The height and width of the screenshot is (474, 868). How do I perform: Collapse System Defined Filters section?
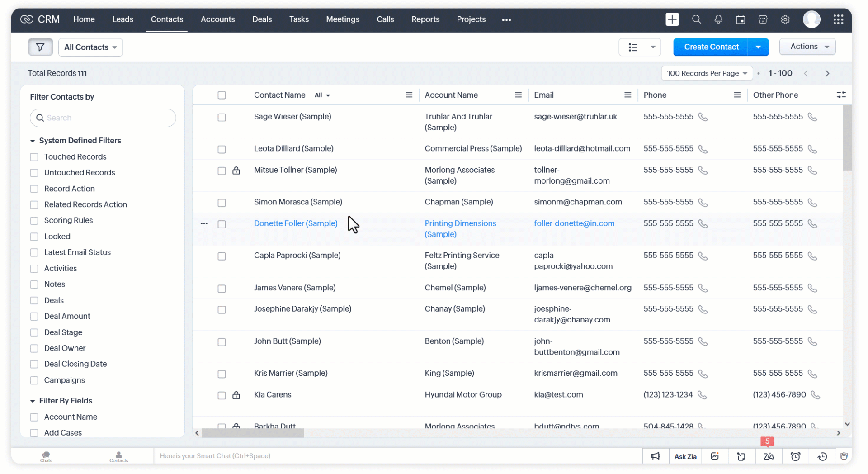33,141
